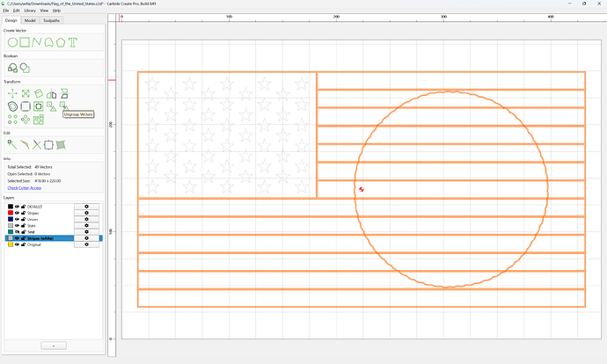Click the square-in-square center transform icon
The width and height of the screenshot is (607, 364).
(x=39, y=106)
